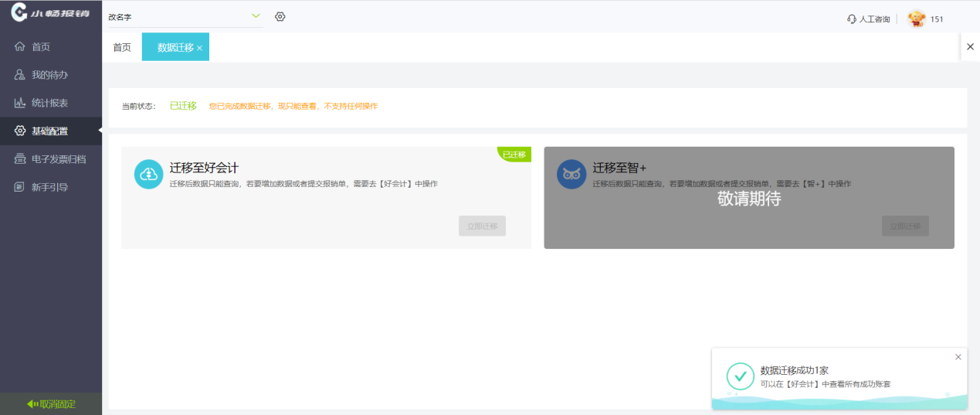Click the 迁移至好会计 heading
980x415 pixels.
[x=204, y=168]
